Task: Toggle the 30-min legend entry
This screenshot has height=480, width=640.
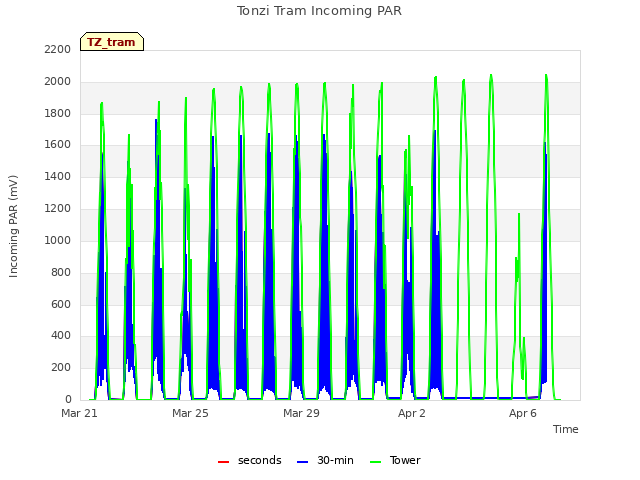Action: point(325,460)
